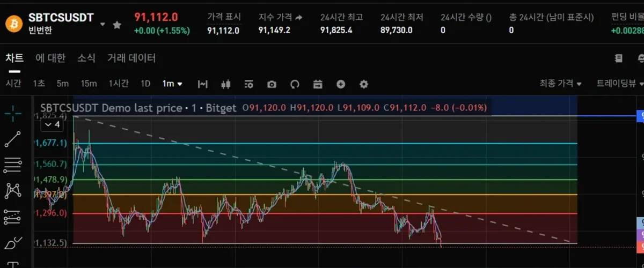644x268 pixels.
Task: Select the crosshair cursor tool
Action: click(13, 113)
